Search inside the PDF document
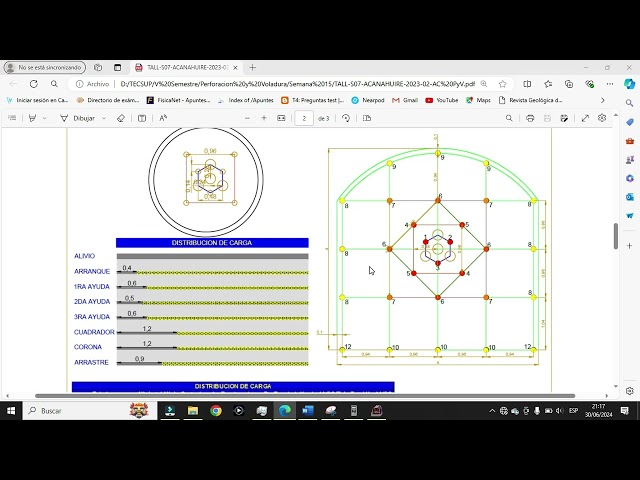The height and width of the screenshot is (480, 640). (509, 118)
